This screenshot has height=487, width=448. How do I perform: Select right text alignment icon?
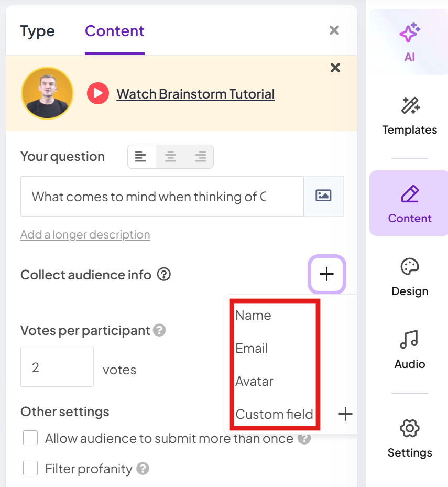pos(200,157)
